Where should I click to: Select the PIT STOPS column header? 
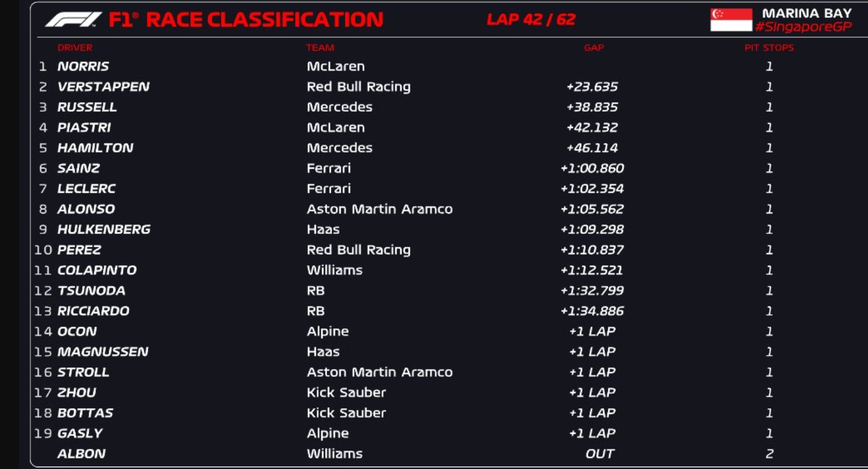(769, 47)
